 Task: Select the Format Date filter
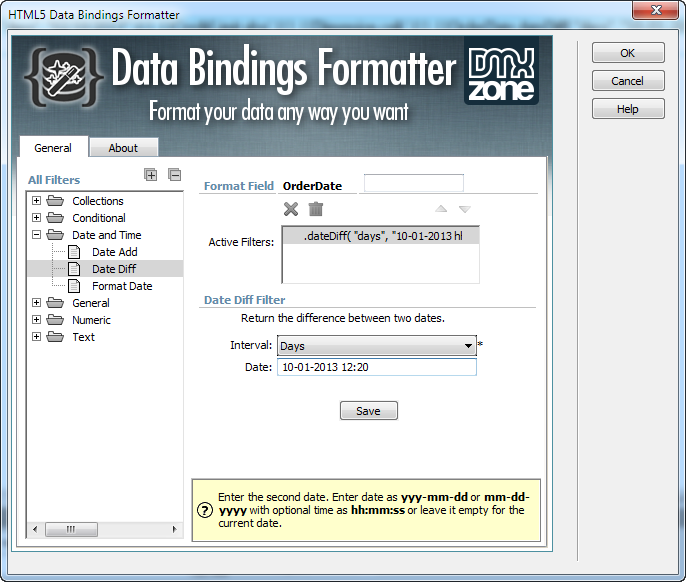tap(122, 286)
